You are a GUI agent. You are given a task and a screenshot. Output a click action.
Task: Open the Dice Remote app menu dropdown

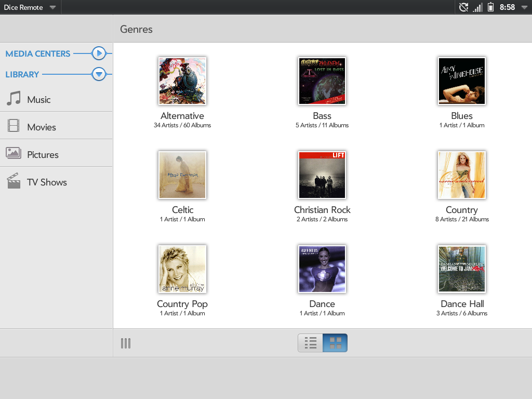coord(52,7)
